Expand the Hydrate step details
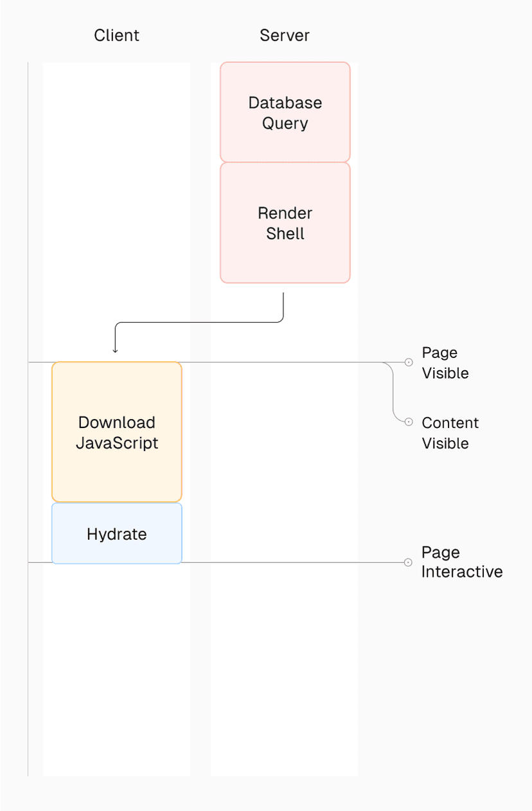 click(x=116, y=533)
